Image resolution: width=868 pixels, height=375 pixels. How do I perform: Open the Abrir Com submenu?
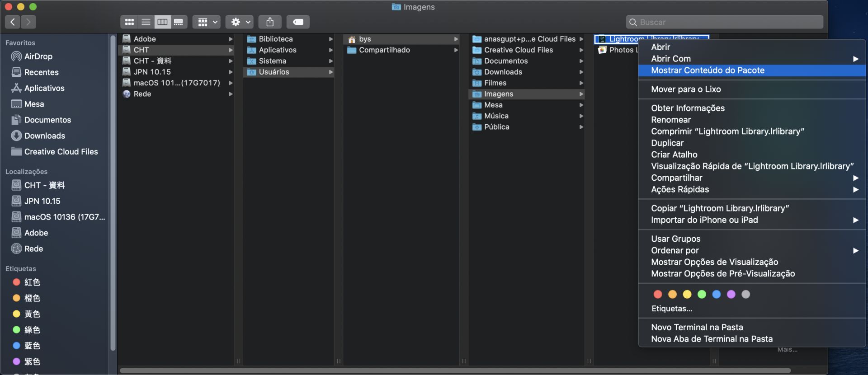(752, 59)
